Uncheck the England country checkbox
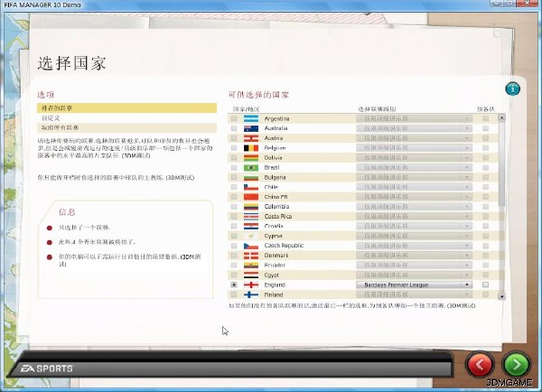 pyautogui.click(x=234, y=285)
